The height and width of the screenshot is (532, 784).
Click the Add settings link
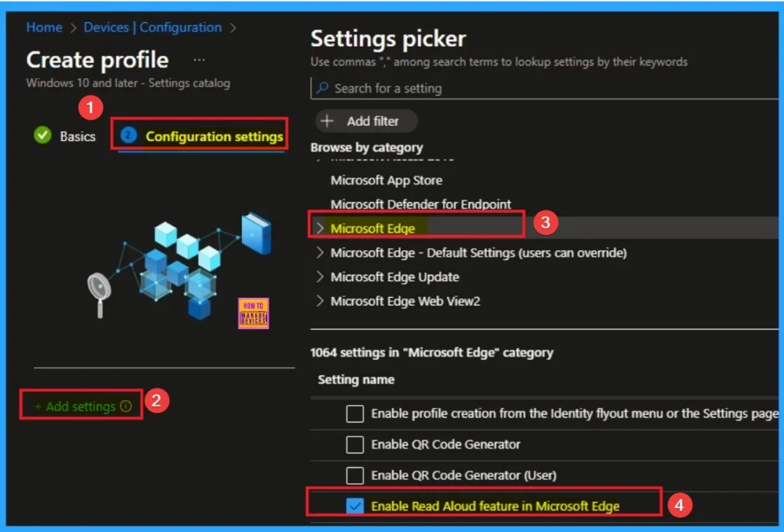pos(74,406)
